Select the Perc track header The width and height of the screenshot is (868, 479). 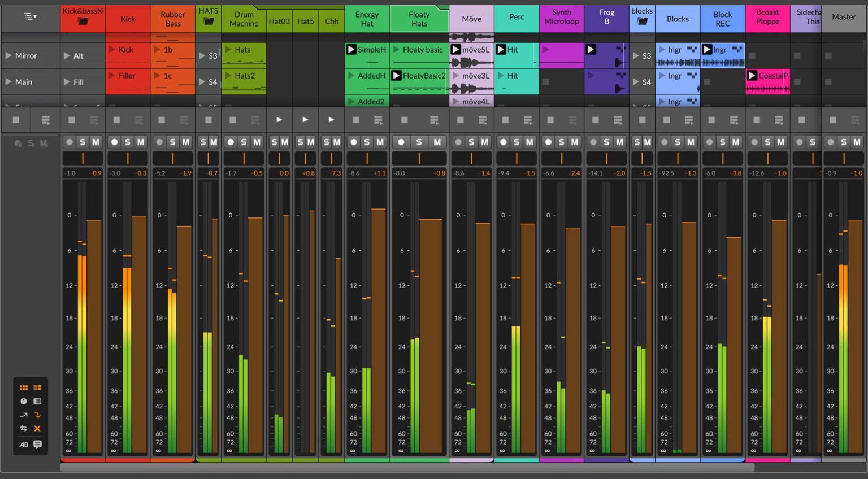(516, 18)
